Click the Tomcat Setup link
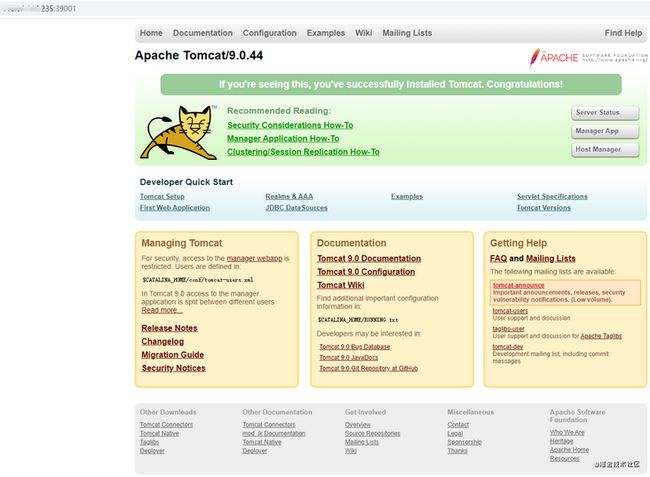This screenshot has height=477, width=650. (x=162, y=196)
